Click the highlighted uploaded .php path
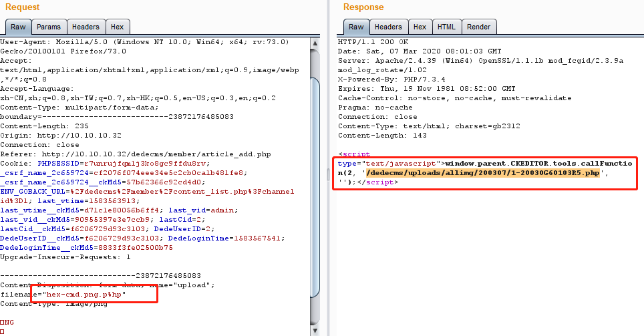Image resolution: width=644 pixels, height=336 pixels. coord(483,173)
